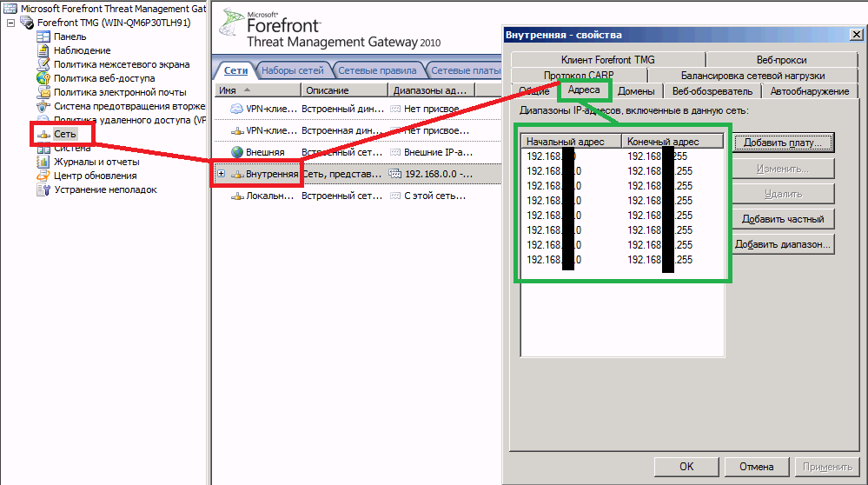The image size is (868, 485).
Task: Click the Политика электронной почты icon
Action: 43,92
